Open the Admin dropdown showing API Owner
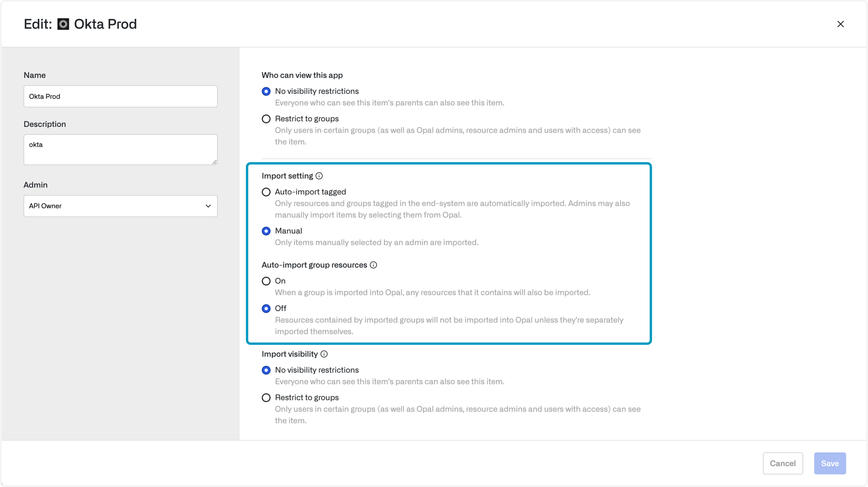The height and width of the screenshot is (487, 868). tap(114, 206)
